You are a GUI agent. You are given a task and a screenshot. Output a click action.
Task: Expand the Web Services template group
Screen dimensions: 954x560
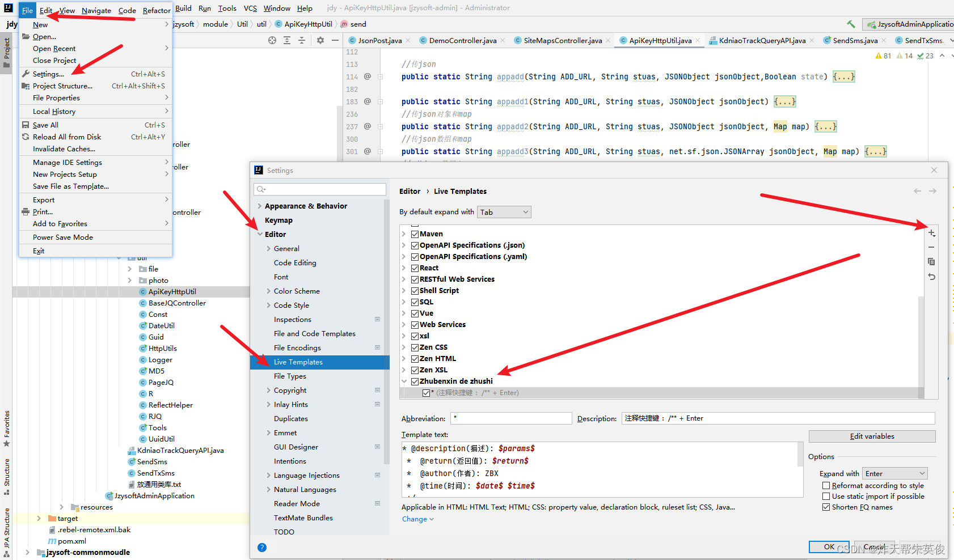pyautogui.click(x=404, y=325)
